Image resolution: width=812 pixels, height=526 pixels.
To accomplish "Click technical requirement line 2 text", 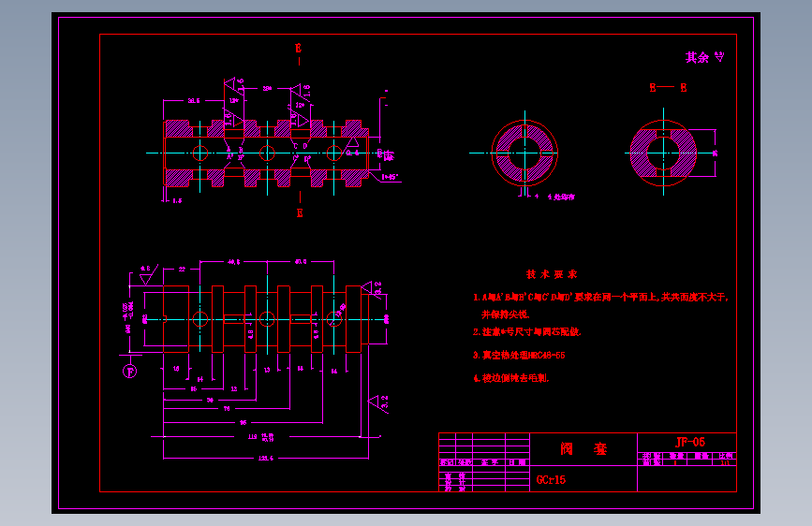I will [527, 332].
